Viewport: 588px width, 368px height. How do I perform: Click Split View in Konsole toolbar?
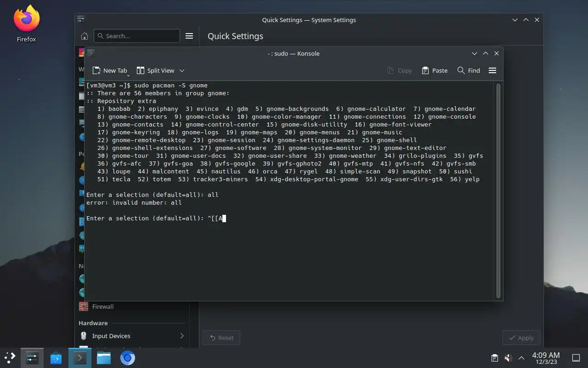[x=155, y=70]
